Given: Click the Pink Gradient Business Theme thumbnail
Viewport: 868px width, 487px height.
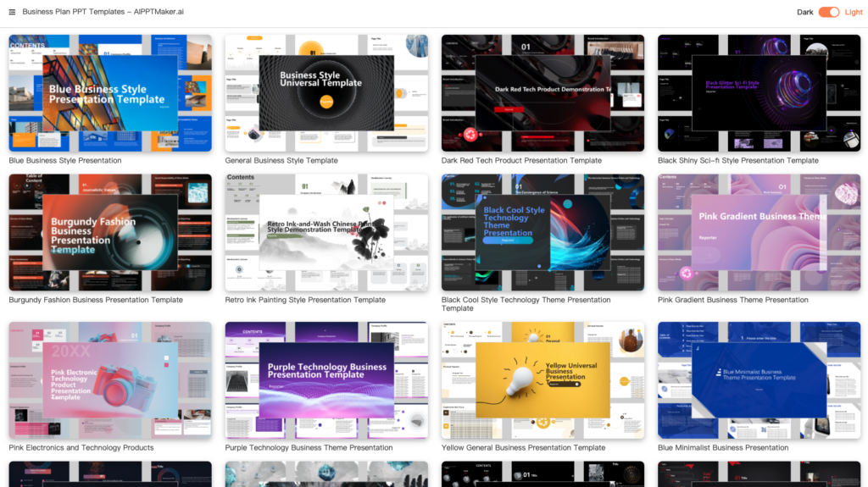Looking at the screenshot, I should (x=759, y=233).
